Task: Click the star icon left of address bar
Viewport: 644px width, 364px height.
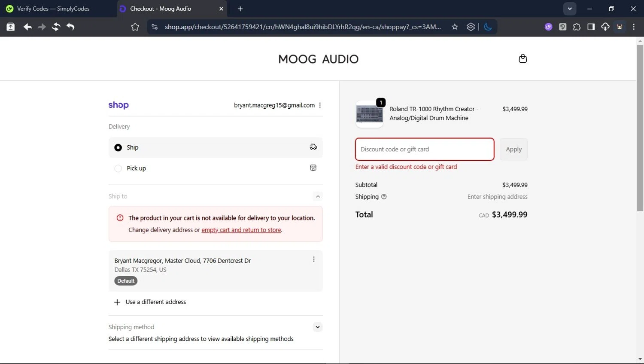Action: [x=135, y=27]
